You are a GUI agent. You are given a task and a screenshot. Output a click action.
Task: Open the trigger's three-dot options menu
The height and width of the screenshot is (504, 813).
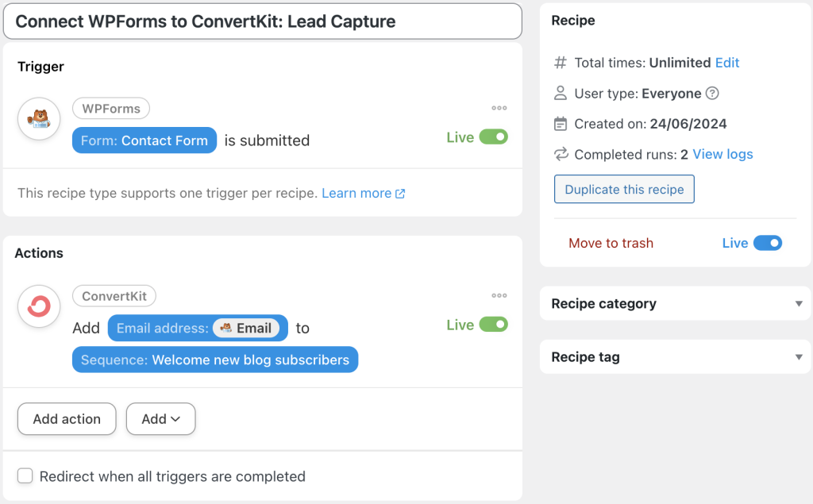pyautogui.click(x=499, y=108)
